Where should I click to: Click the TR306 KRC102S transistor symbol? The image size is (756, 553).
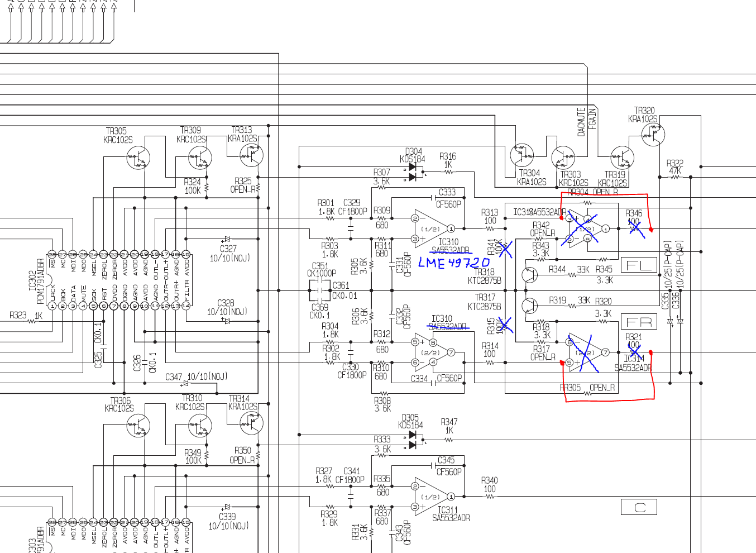[x=138, y=427]
